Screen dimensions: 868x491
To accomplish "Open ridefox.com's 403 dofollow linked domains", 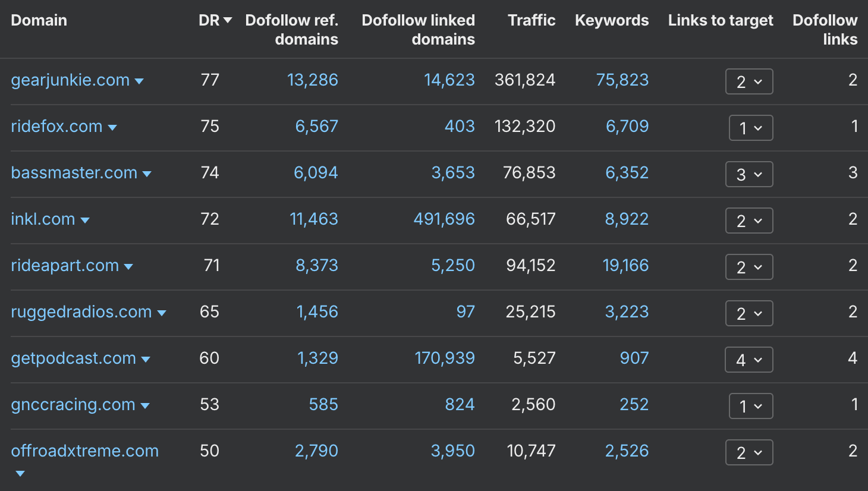I will click(x=460, y=127).
